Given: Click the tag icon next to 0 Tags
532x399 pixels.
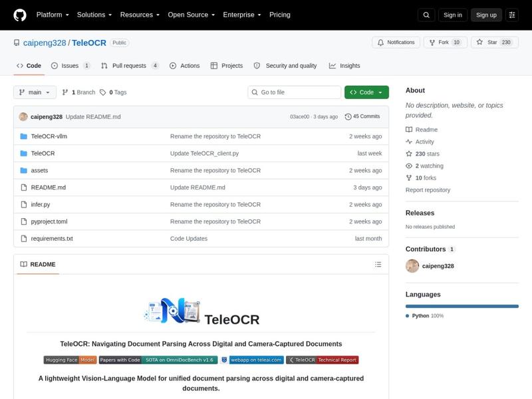Looking at the screenshot, I should tap(103, 92).
